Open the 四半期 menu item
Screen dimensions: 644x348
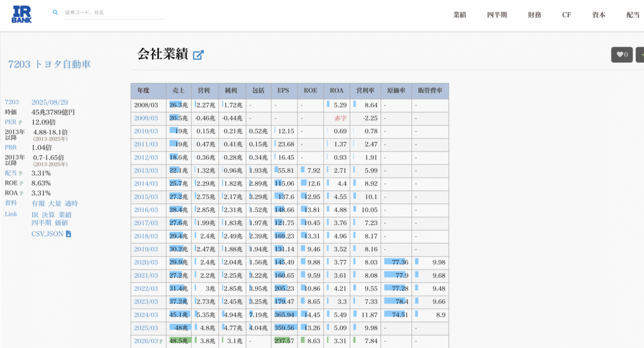click(x=497, y=15)
